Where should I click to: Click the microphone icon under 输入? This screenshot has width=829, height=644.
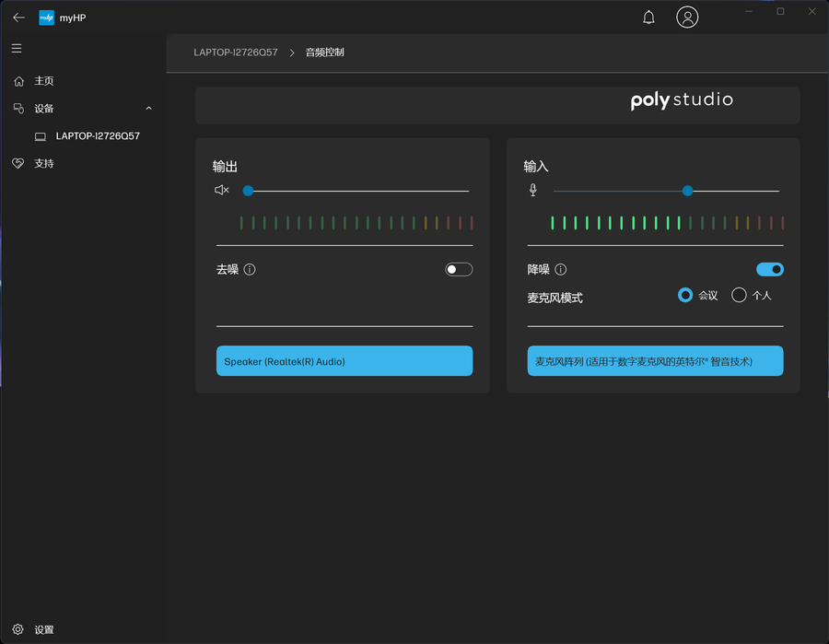[532, 191]
